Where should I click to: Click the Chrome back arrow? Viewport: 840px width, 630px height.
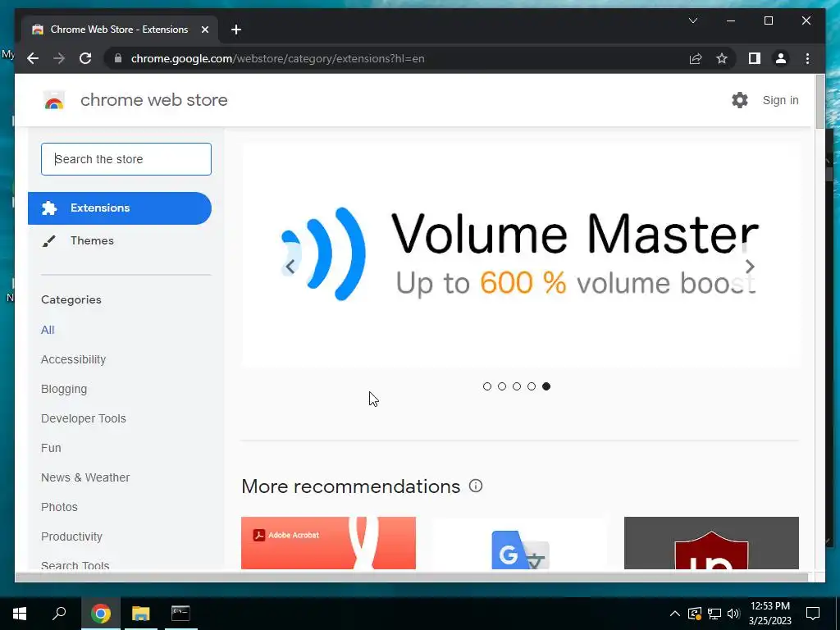(33, 58)
